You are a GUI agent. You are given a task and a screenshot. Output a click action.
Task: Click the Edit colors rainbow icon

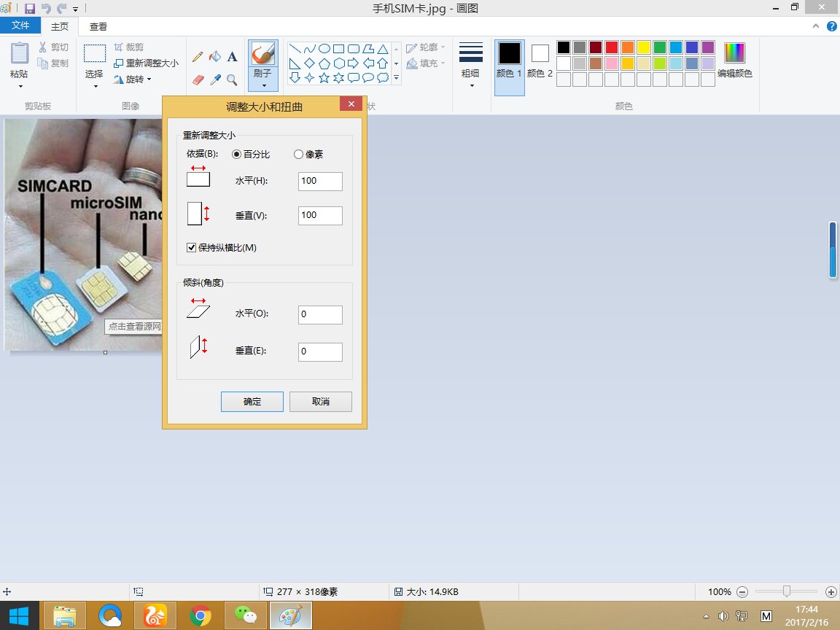pyautogui.click(x=734, y=53)
